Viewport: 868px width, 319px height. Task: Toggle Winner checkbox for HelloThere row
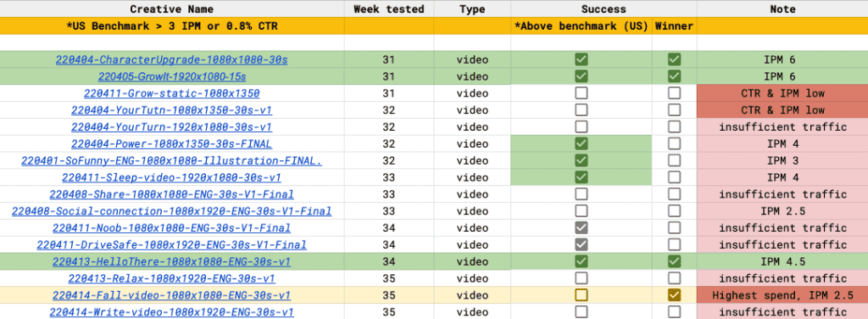coord(674,261)
